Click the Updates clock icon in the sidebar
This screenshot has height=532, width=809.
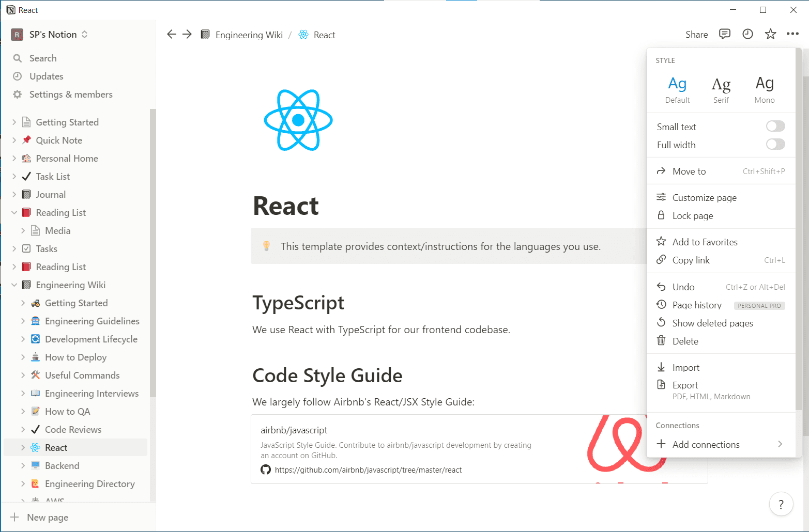pyautogui.click(x=18, y=76)
